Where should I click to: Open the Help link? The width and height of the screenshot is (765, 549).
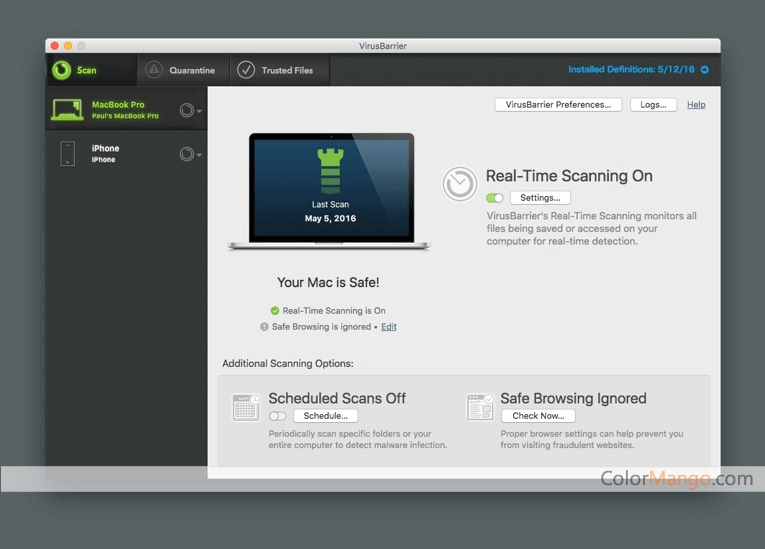click(x=696, y=105)
